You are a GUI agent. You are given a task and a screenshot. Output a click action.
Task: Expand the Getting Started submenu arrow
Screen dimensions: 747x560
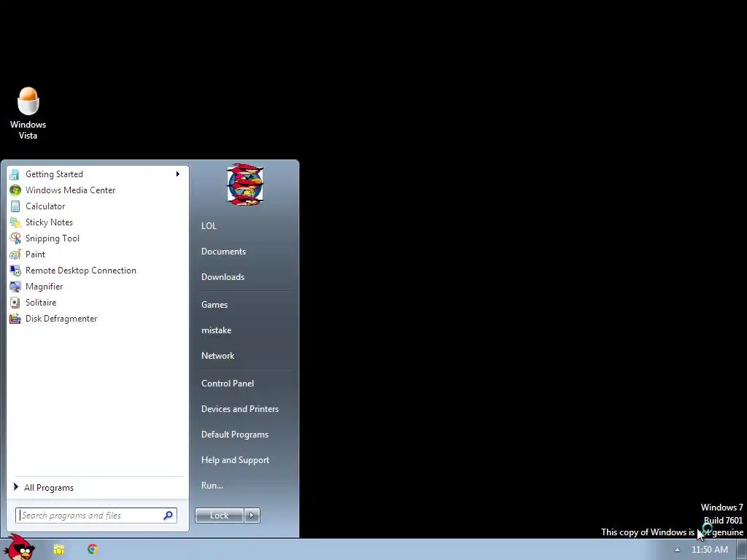(178, 174)
